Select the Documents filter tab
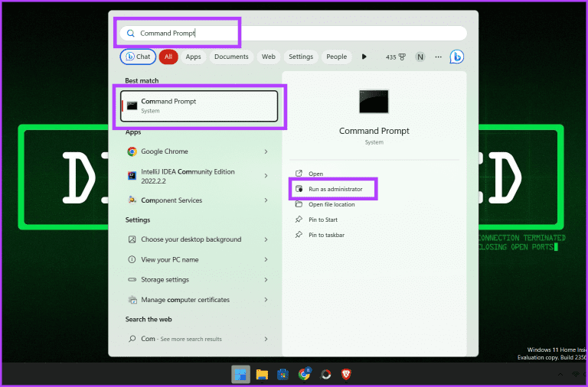The height and width of the screenshot is (387, 588). pos(231,57)
